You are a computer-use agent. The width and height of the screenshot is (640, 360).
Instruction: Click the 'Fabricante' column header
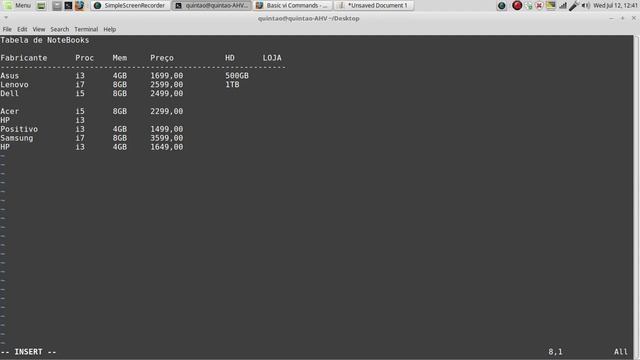point(24,58)
